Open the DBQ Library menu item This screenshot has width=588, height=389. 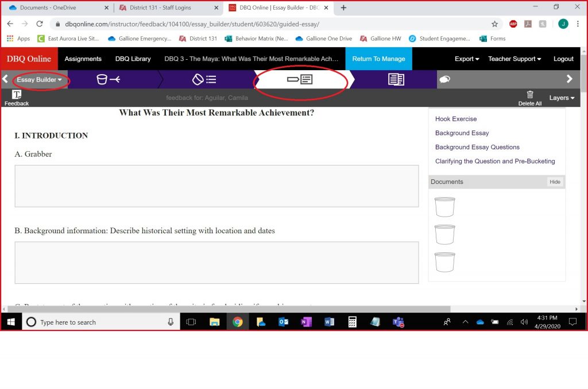tap(133, 59)
